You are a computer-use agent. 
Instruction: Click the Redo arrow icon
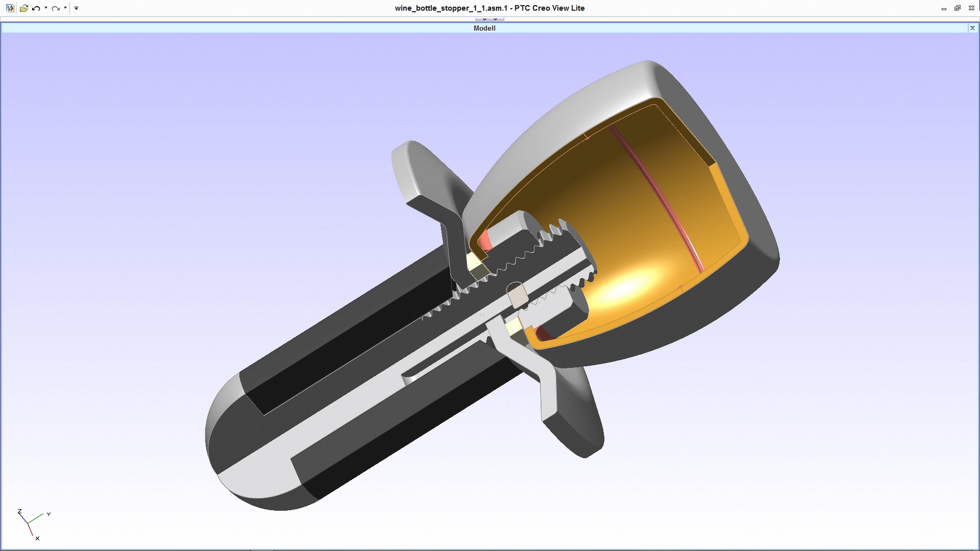(x=56, y=8)
